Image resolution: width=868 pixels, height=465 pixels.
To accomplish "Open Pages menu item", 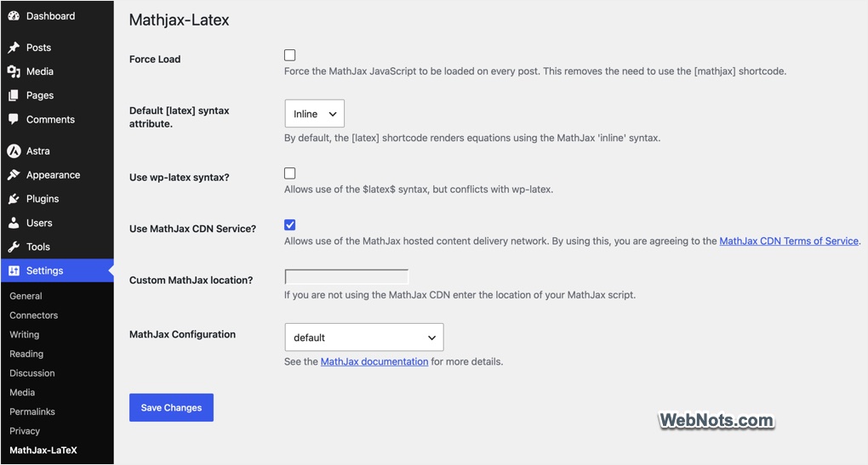I will click(40, 96).
